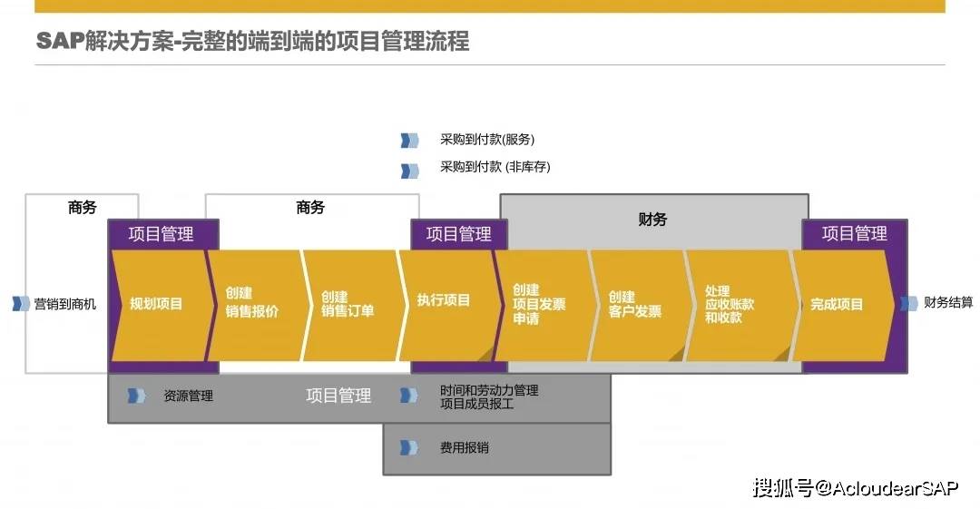Image resolution: width=980 pixels, height=509 pixels.
Task: Click the slide title SAP解决方案-完整的端到端的项目管理流程
Action: coord(253,41)
